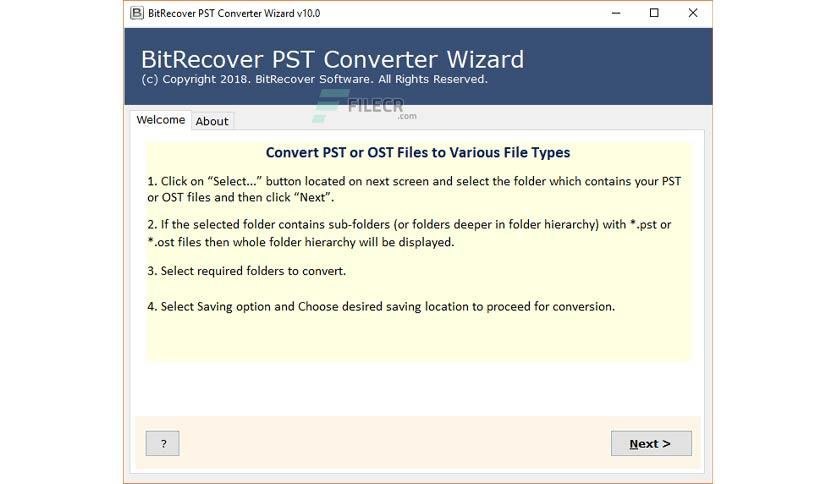Close the BitRecover PST Converter Wizard window
This screenshot has width=836, height=484.
click(x=693, y=13)
